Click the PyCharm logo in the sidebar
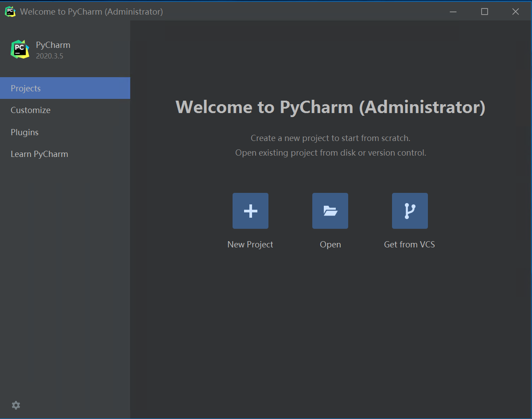The height and width of the screenshot is (419, 532). 20,49
